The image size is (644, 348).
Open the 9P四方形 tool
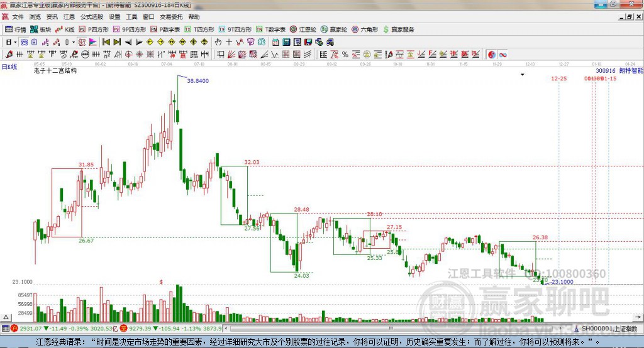(x=130, y=30)
